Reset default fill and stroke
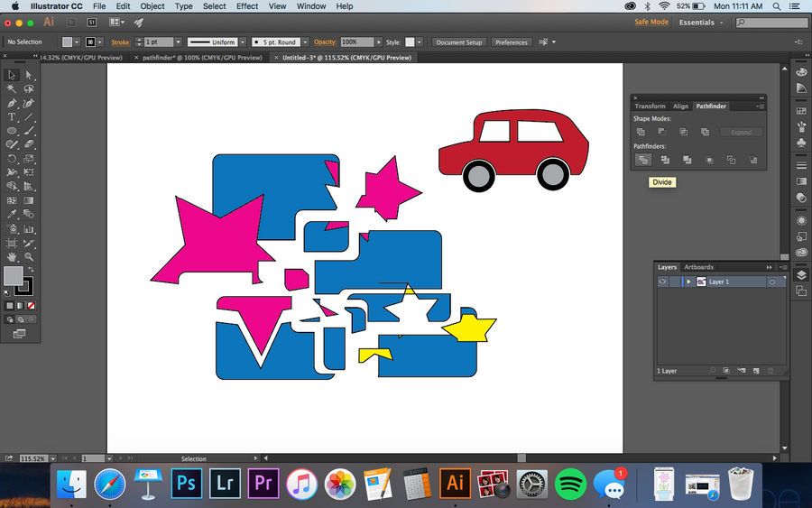The height and width of the screenshot is (508, 812). tap(6, 293)
